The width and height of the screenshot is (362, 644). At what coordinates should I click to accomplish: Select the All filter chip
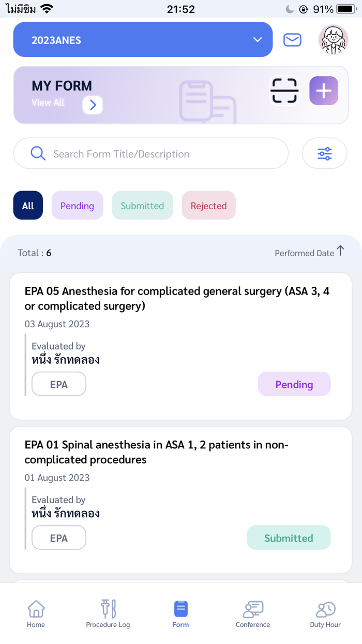click(28, 206)
